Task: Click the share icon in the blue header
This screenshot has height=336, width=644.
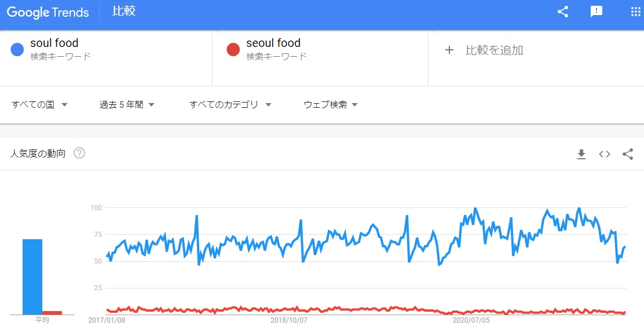Action: point(562,12)
